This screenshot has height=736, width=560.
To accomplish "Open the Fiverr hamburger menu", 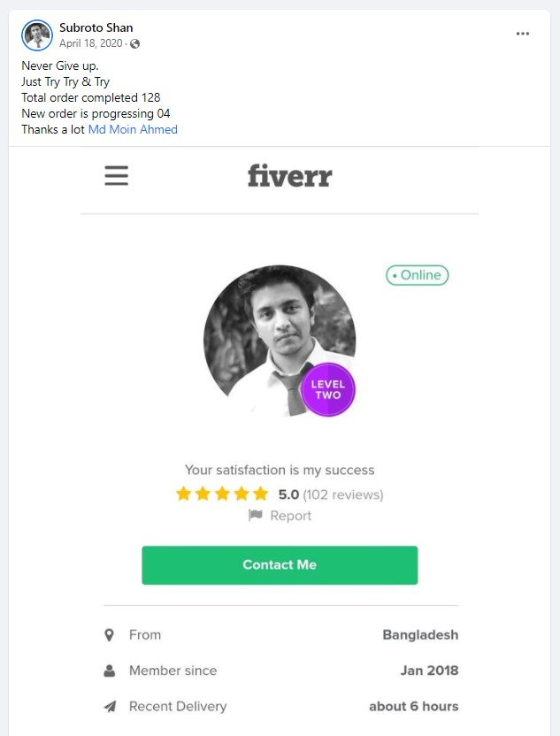I will [116, 175].
